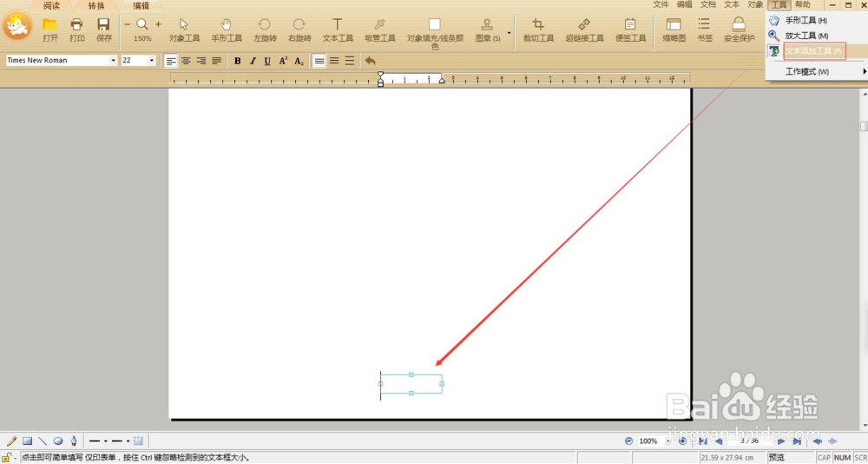
Task: Go to the previous page
Action: pyautogui.click(x=719, y=441)
